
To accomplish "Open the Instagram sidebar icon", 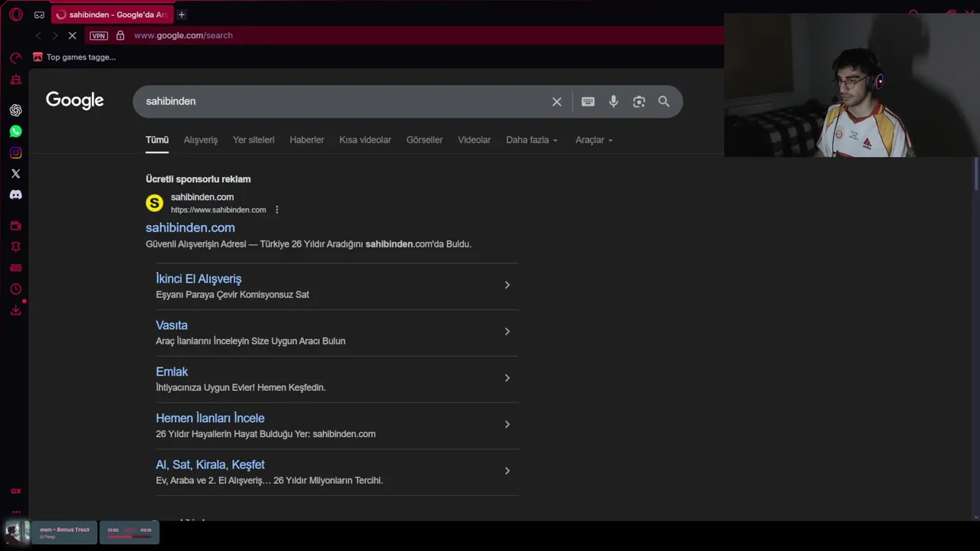I will point(15,152).
